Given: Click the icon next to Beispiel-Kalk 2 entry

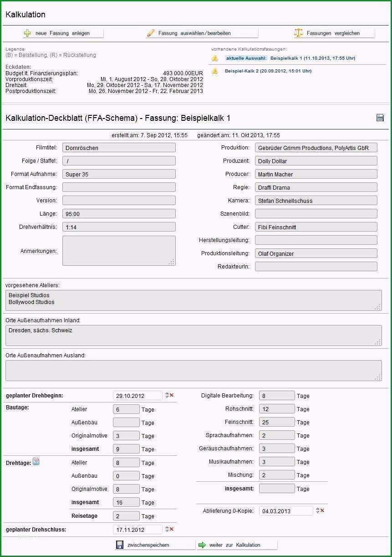Looking at the screenshot, I should pyautogui.click(x=215, y=71).
